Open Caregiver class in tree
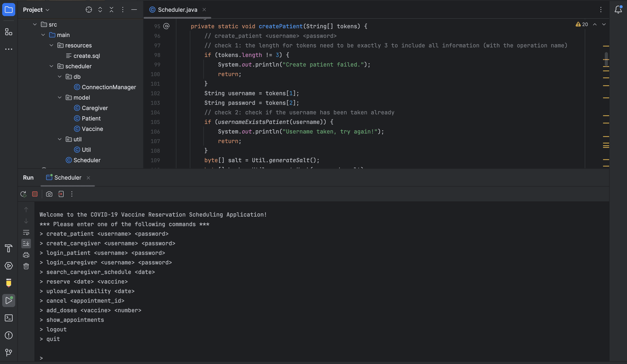 (94, 108)
